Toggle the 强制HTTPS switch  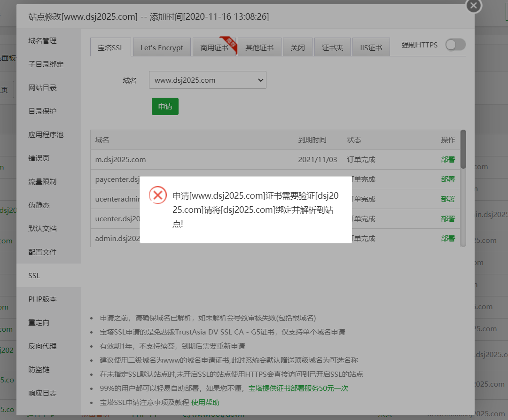(x=455, y=45)
